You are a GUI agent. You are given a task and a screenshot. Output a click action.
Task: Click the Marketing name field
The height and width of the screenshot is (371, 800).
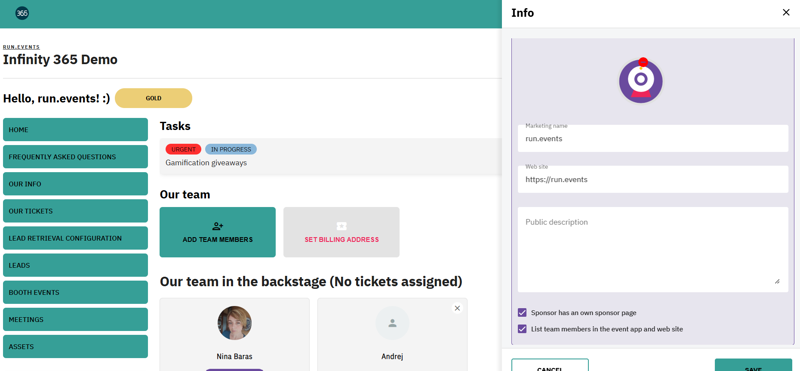[x=653, y=138]
